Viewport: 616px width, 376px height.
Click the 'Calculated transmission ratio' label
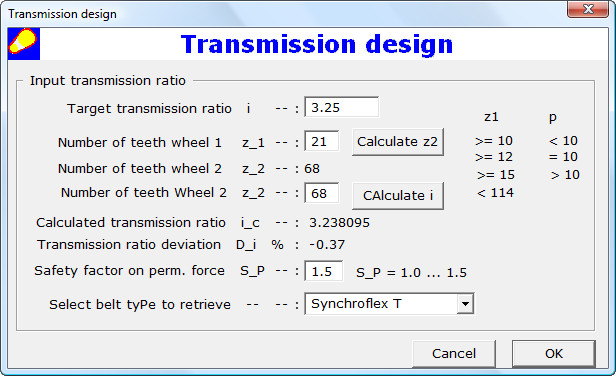[x=131, y=223]
